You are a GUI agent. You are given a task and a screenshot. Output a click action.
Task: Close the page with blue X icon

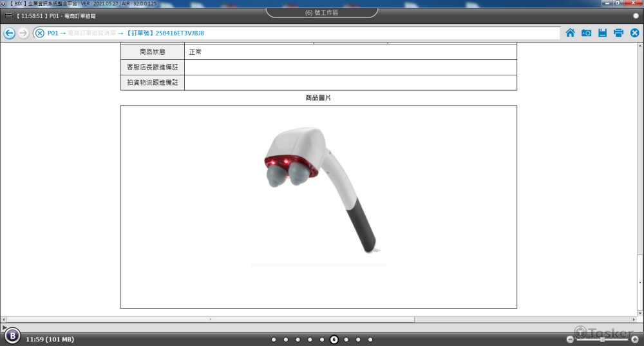point(634,33)
